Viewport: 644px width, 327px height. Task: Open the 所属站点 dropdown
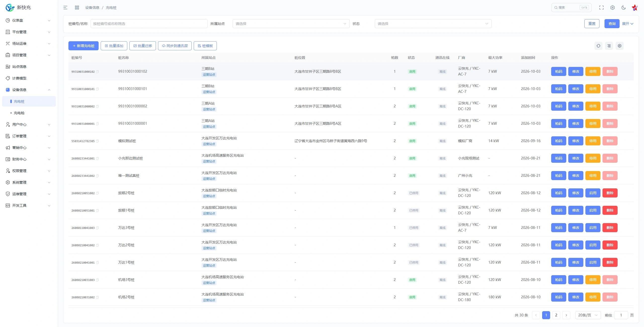tap(291, 24)
